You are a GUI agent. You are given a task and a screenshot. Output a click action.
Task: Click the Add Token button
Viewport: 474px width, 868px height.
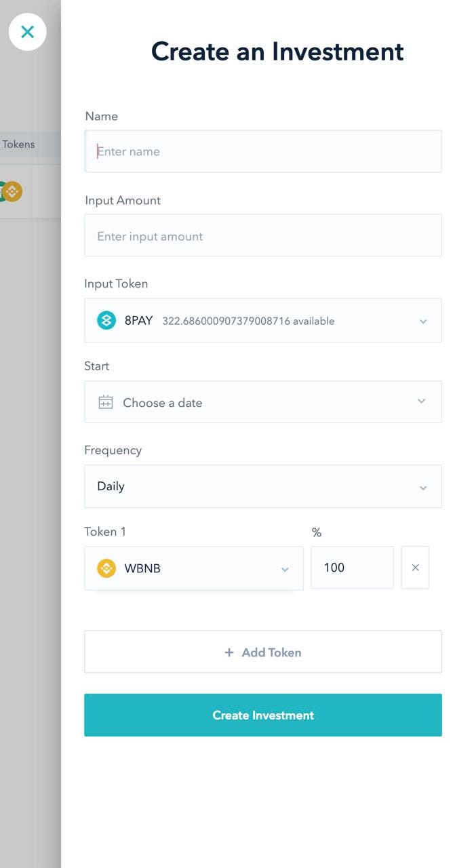263,652
